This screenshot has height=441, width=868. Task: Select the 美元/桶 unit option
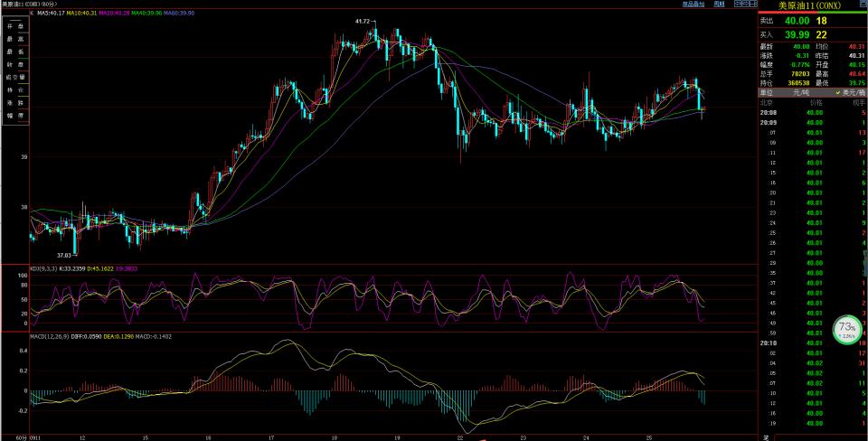(849, 93)
